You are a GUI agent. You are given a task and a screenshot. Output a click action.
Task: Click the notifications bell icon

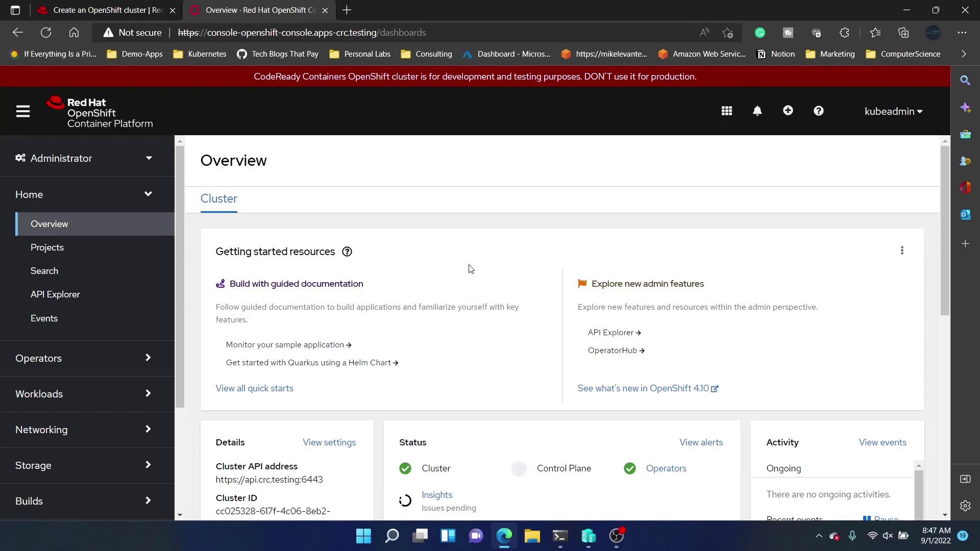click(x=757, y=111)
